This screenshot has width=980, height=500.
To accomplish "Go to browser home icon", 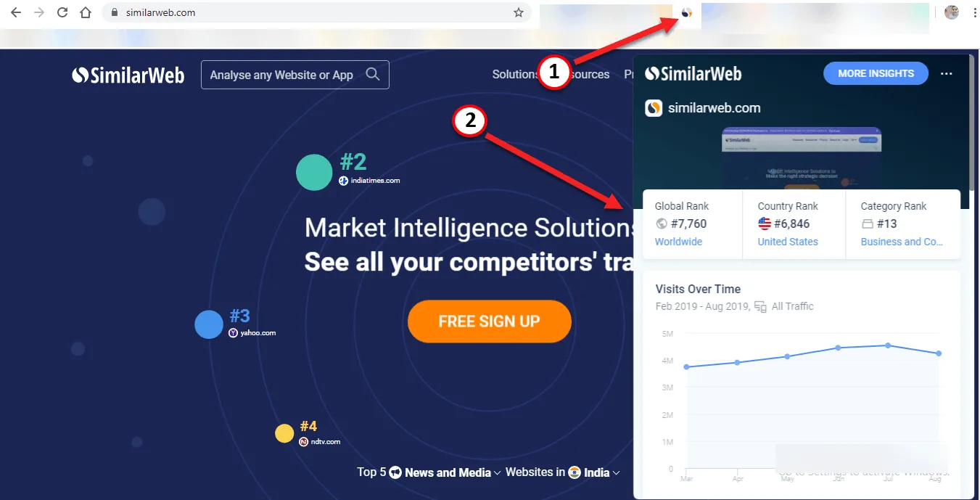I will (86, 12).
